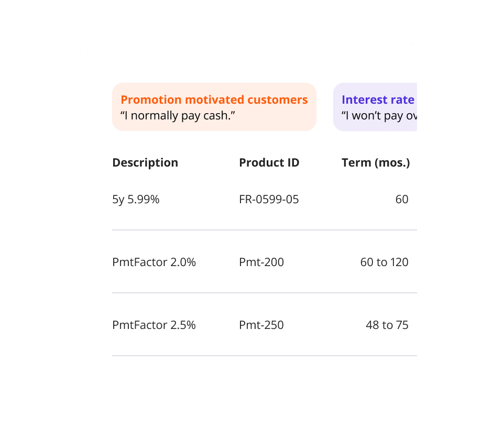Sort by the Description column header
The width and height of the screenshot is (504, 440).
pos(145,162)
